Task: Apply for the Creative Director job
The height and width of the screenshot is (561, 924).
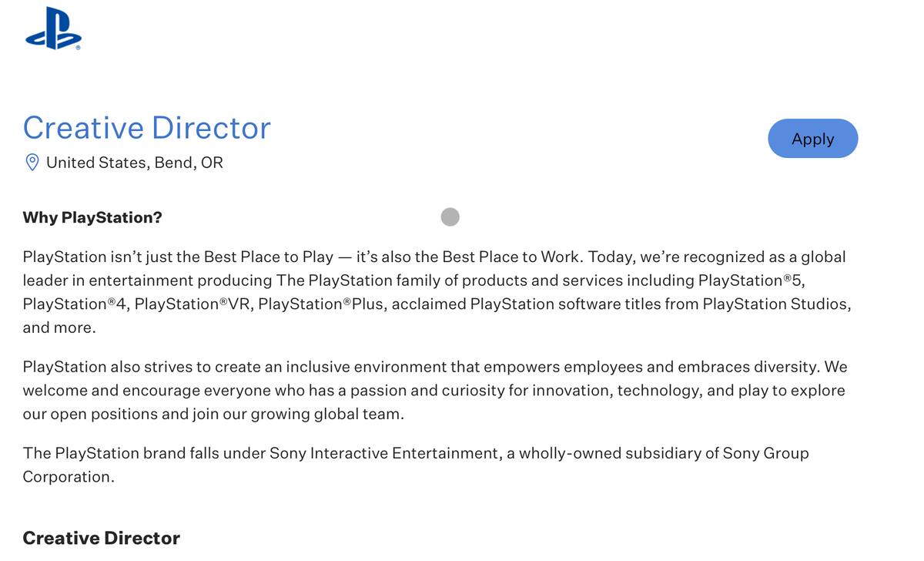Action: coord(813,139)
